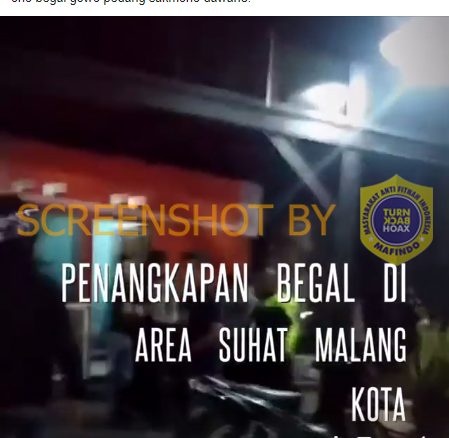The height and width of the screenshot is (438, 449).
Task: Click the KOTA word in the caption
Action: [x=379, y=404]
